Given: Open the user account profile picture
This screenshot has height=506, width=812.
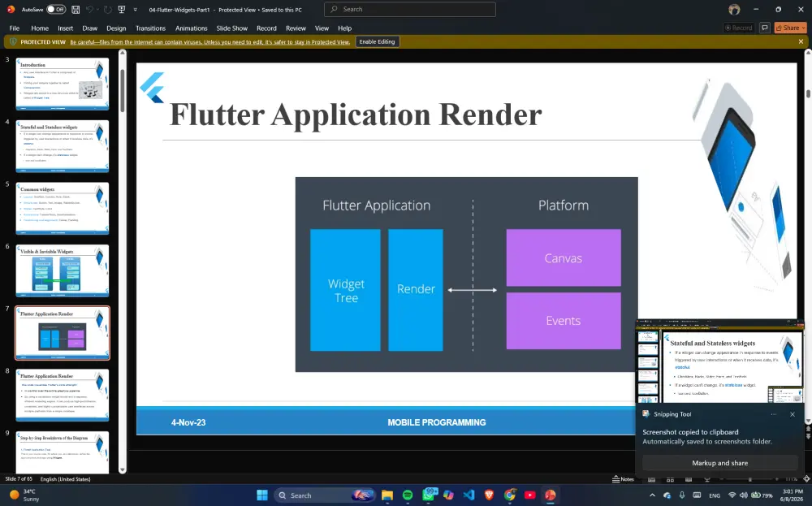Looking at the screenshot, I should (734, 9).
